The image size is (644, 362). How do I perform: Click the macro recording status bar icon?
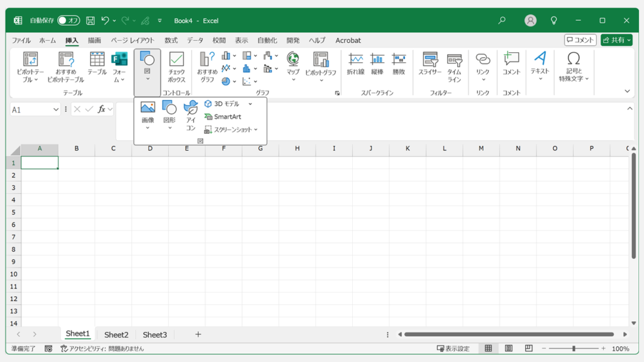pos(48,348)
